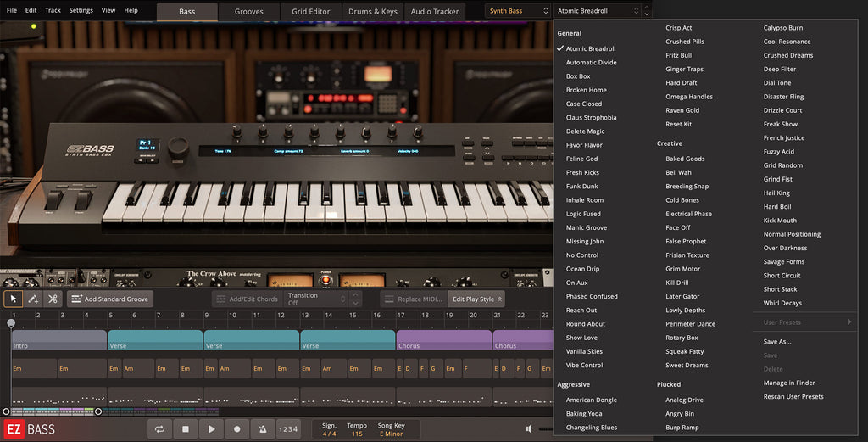The image size is (868, 442).
Task: Click the Tempo 115 value
Action: coord(357,434)
